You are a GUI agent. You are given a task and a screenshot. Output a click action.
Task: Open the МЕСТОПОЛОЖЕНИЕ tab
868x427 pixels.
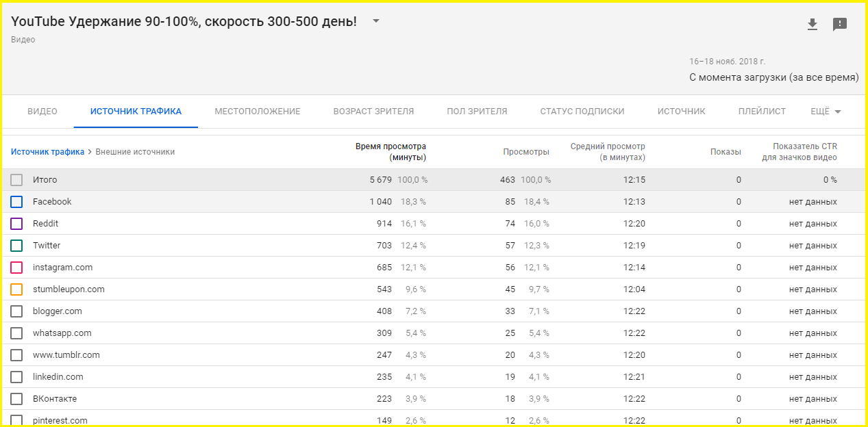(x=258, y=112)
